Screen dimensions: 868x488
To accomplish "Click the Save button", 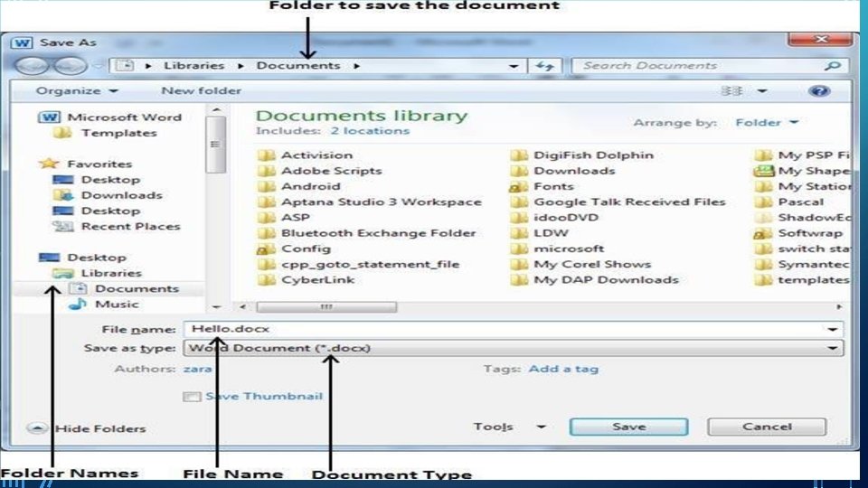I will (629, 427).
